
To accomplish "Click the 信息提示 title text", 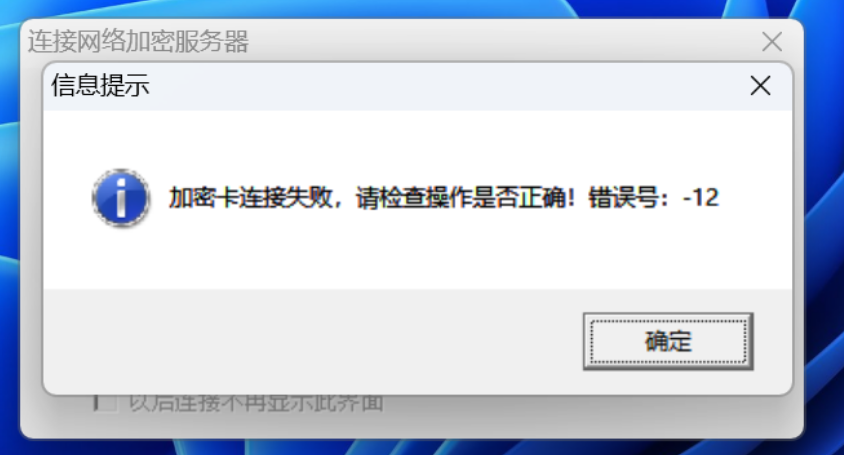I will click(100, 86).
